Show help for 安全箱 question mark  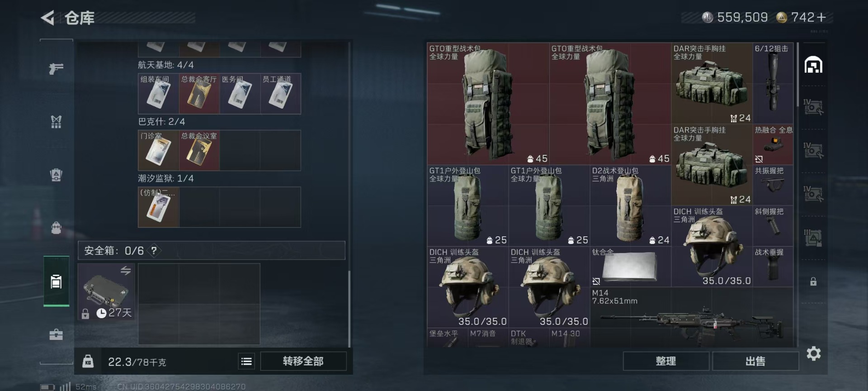[154, 250]
